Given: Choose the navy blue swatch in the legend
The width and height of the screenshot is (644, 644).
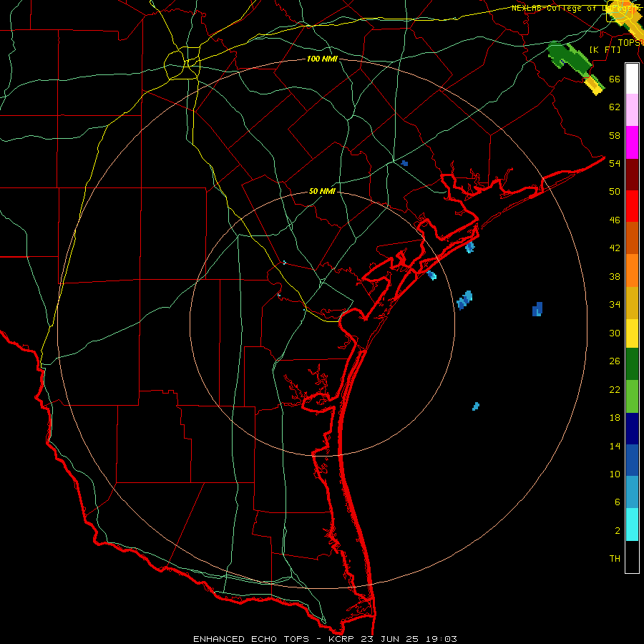Looking at the screenshot, I should click(632, 429).
